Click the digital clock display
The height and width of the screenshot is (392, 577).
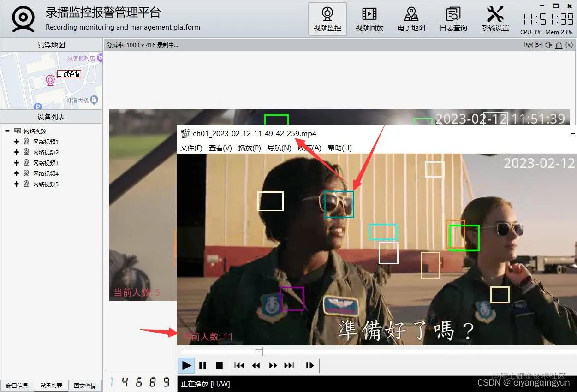point(548,19)
